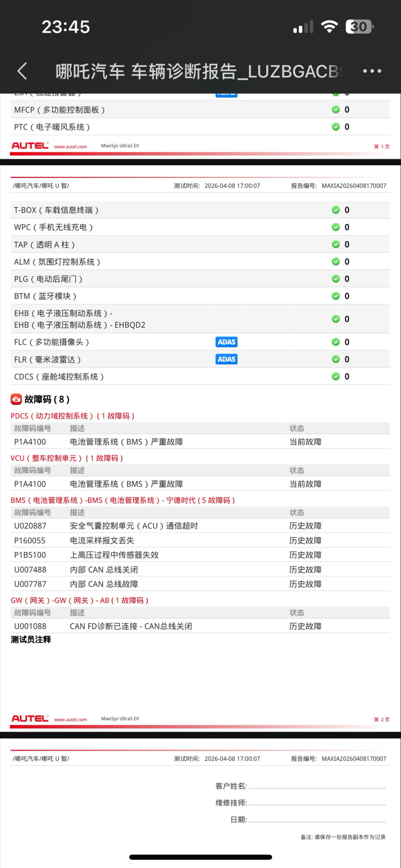This screenshot has width=401, height=868.
Task: Tap report number MAXIA20260408170007 on page 2
Action: coord(354,186)
